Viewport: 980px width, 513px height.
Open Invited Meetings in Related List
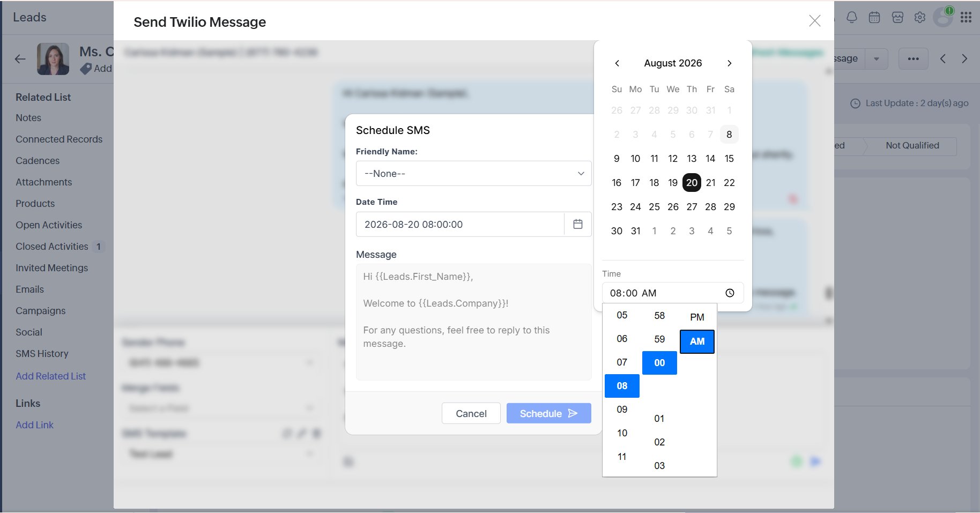[52, 268]
